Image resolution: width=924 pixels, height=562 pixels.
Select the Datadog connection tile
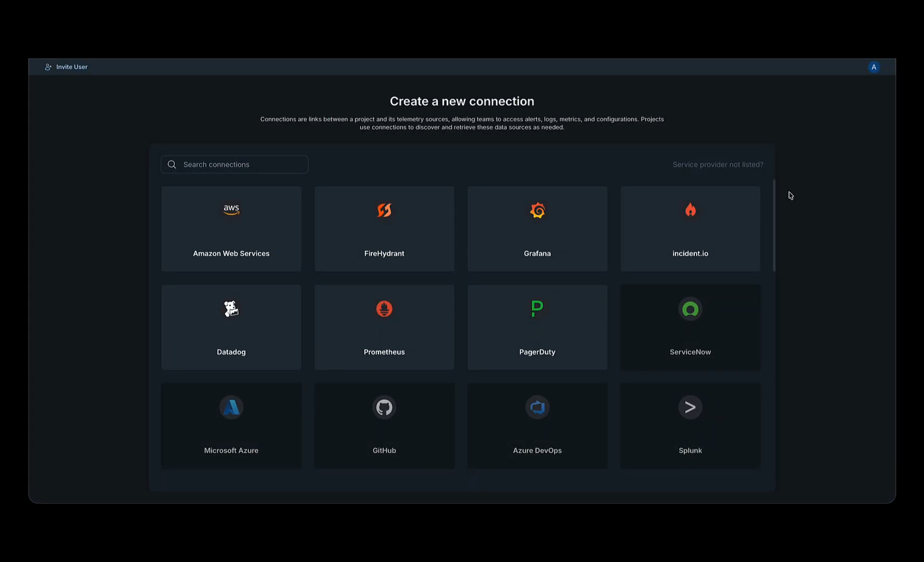(231, 327)
